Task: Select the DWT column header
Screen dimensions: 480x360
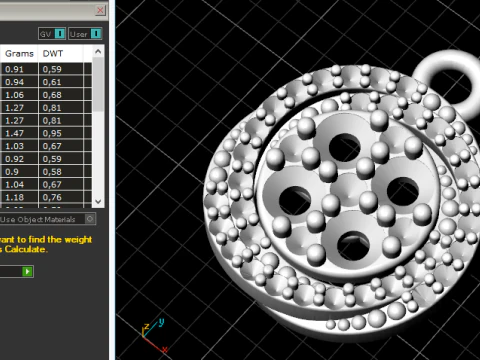Action: [x=60, y=54]
